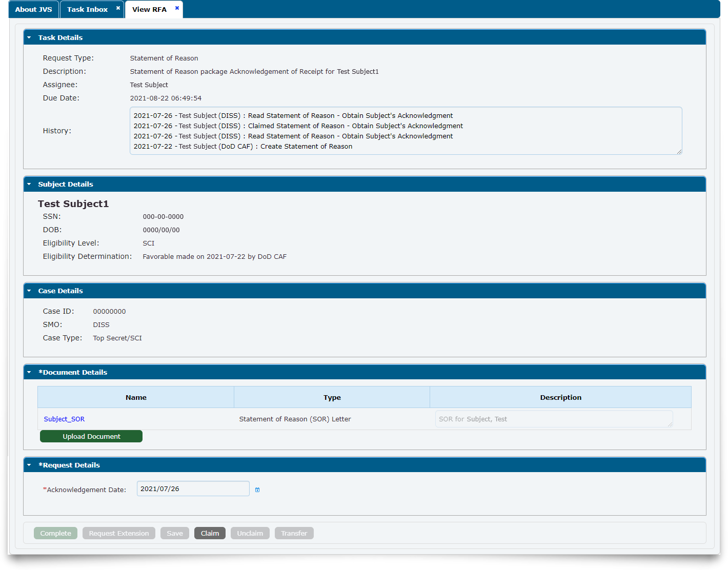Grab the History box resize handle
Screen dimensions: 728x570
[x=679, y=152]
